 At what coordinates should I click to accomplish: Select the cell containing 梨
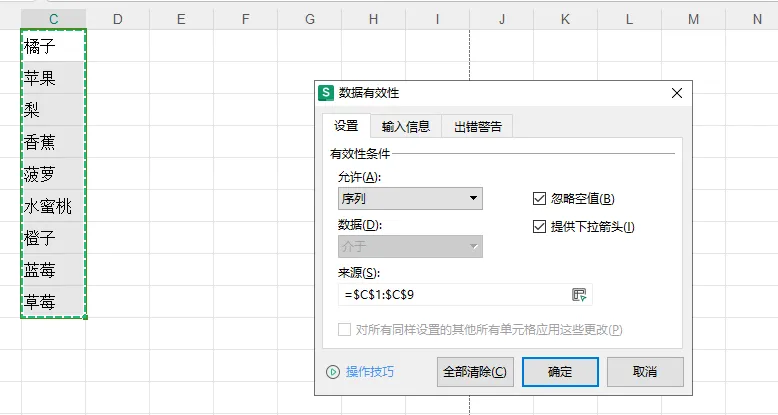click(x=54, y=110)
